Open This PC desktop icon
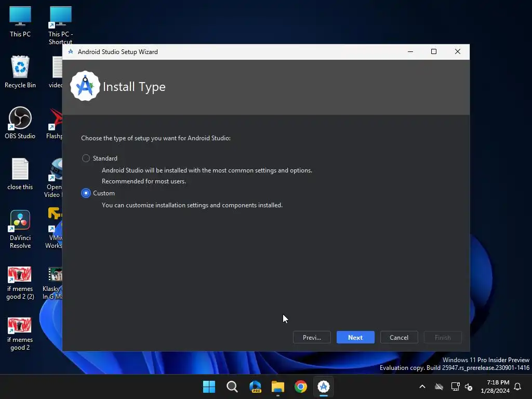The width and height of the screenshot is (532, 399). pos(20,22)
